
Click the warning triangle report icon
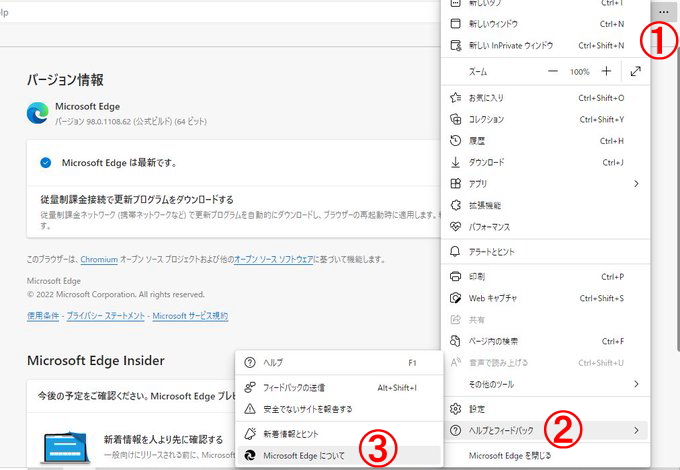point(250,409)
